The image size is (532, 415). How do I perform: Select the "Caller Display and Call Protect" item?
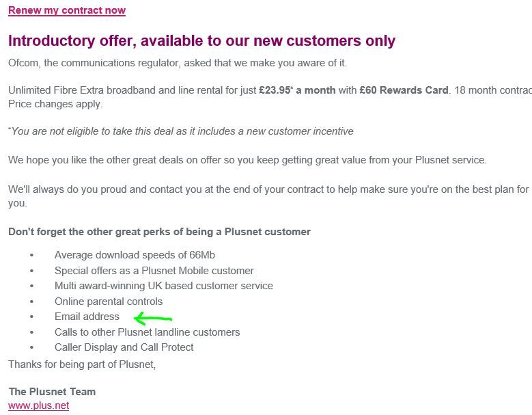click(x=124, y=347)
